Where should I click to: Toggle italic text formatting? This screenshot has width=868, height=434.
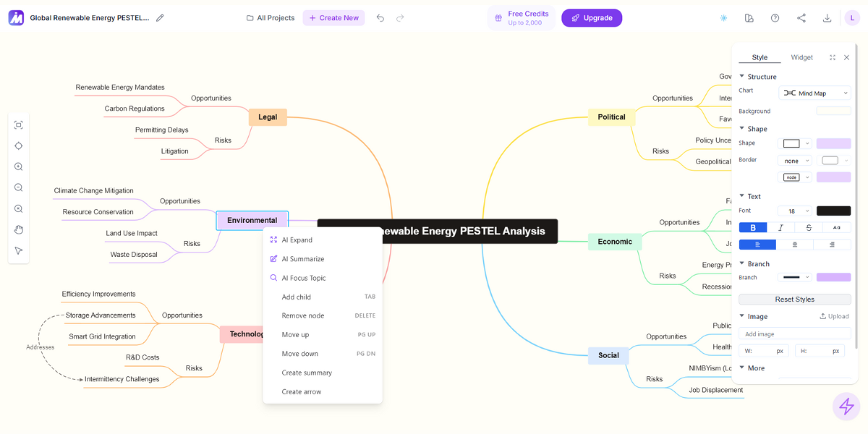pyautogui.click(x=780, y=227)
